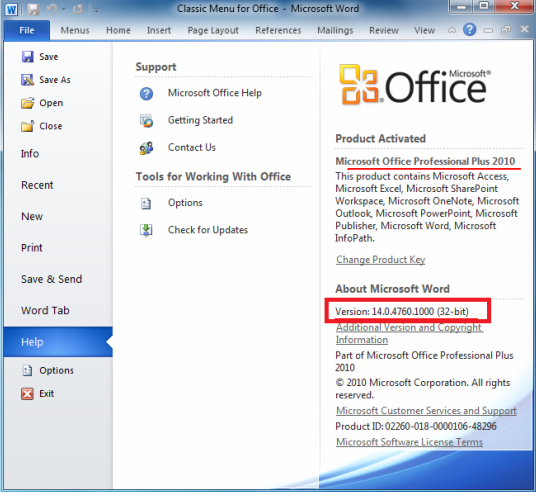
Task: Click the Product ID: 02260-018-0000106-48296 text
Action: [416, 426]
